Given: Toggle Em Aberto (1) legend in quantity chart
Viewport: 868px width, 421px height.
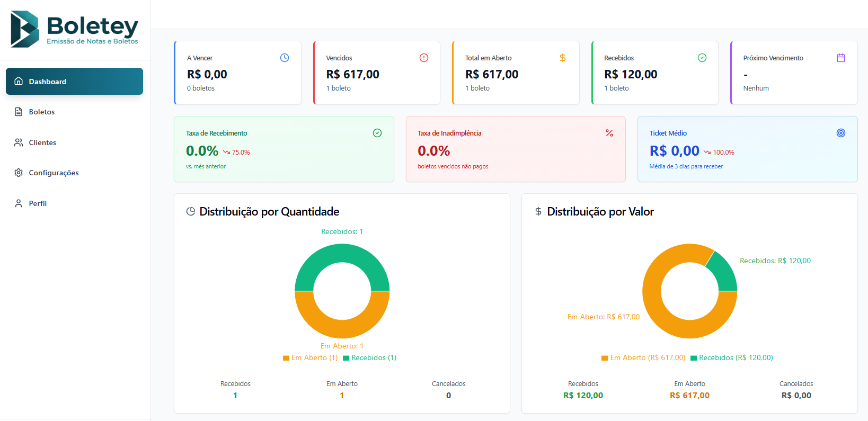Looking at the screenshot, I should point(311,358).
